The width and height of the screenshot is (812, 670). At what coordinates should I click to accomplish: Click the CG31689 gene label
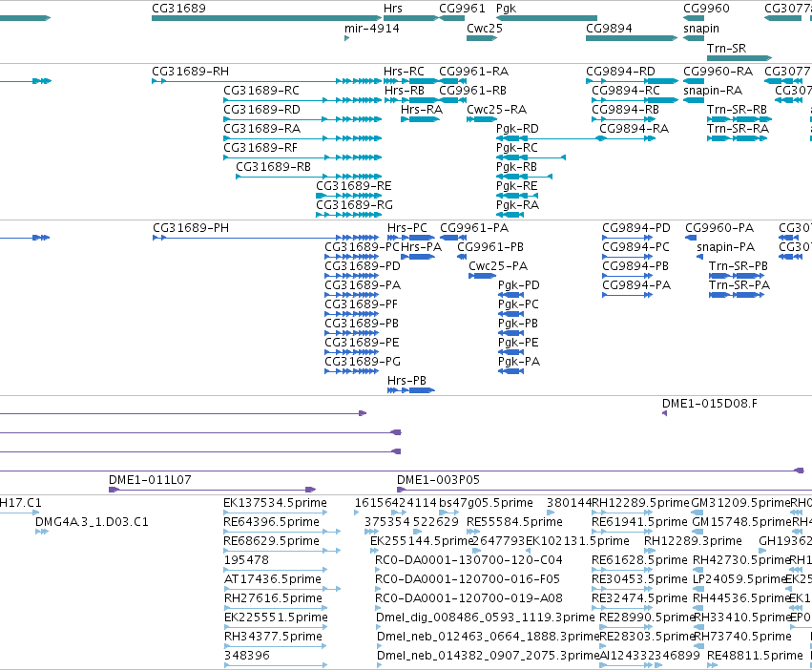click(178, 9)
